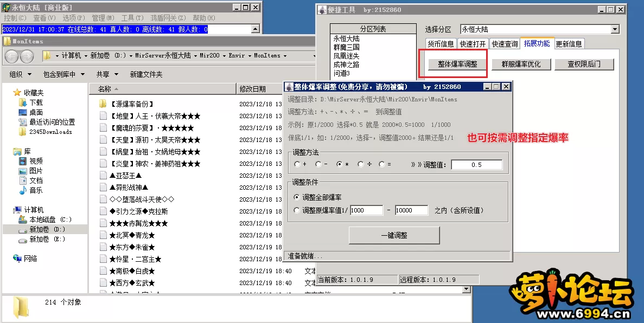Screen dimensions: 644x323
Task: Open 视频 library icon
Action: pyautogui.click(x=23, y=161)
